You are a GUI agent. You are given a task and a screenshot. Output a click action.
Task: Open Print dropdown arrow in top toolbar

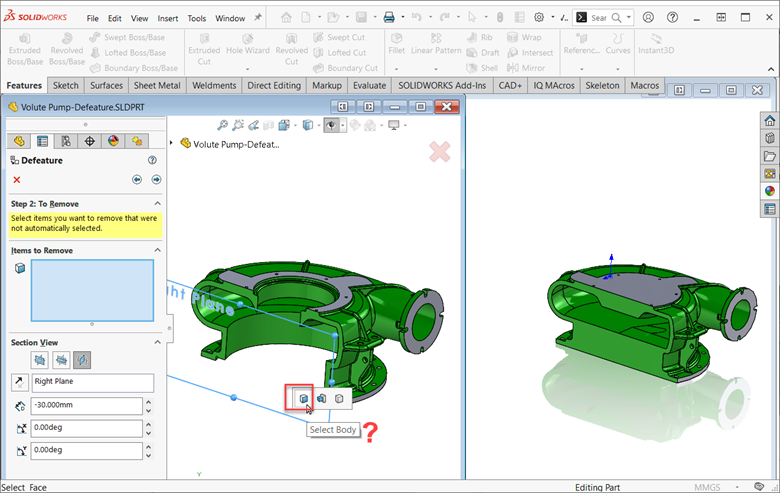(x=402, y=17)
